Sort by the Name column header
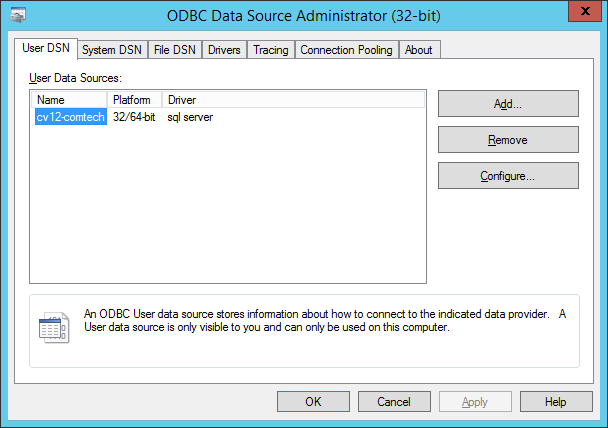The image size is (608, 428). [69, 100]
